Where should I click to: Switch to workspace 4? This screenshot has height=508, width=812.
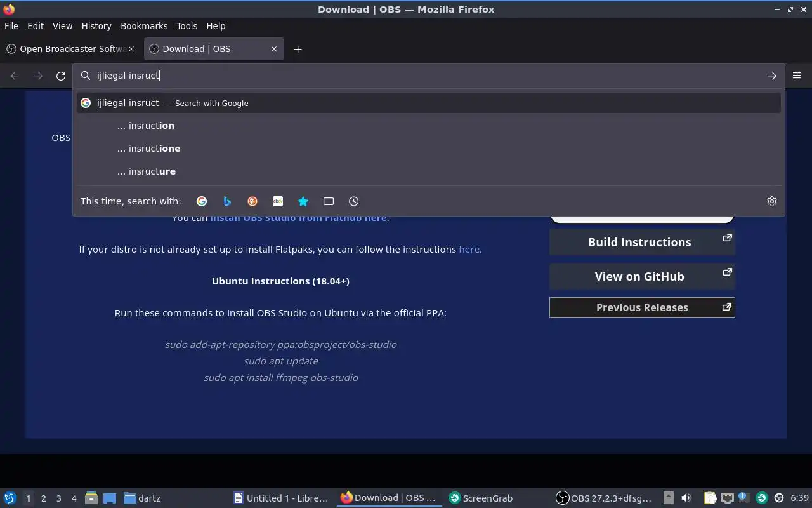pos(74,498)
